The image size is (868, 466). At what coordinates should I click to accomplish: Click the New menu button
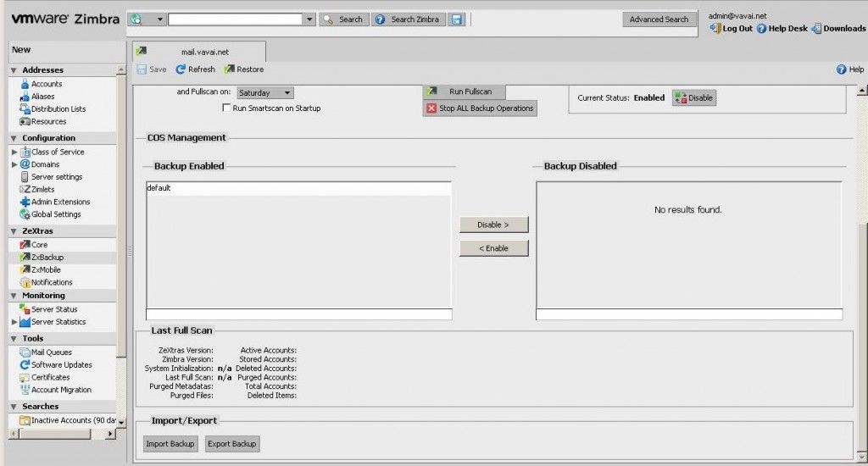(x=21, y=50)
